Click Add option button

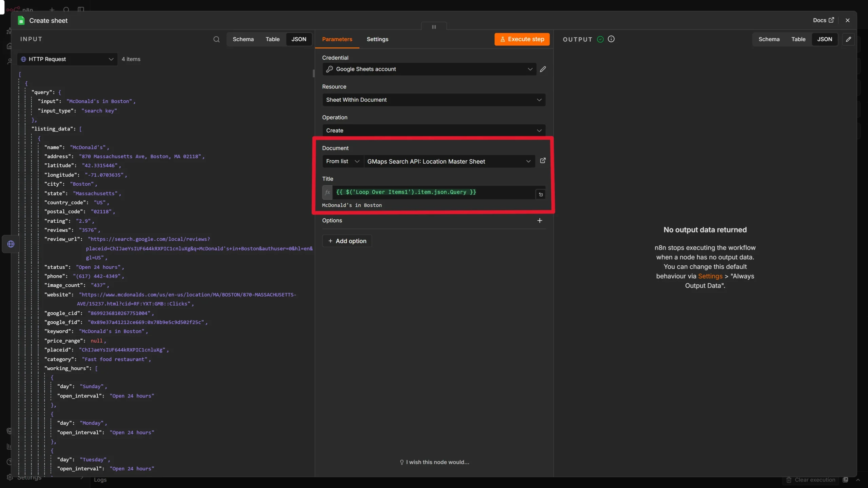347,241
